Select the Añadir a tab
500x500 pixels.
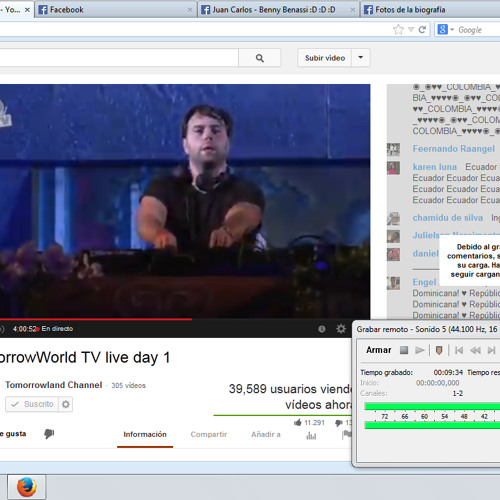(266, 434)
